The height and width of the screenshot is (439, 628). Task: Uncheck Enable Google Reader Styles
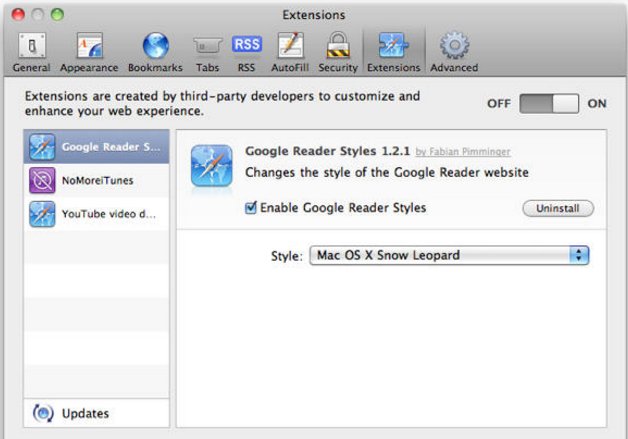251,207
